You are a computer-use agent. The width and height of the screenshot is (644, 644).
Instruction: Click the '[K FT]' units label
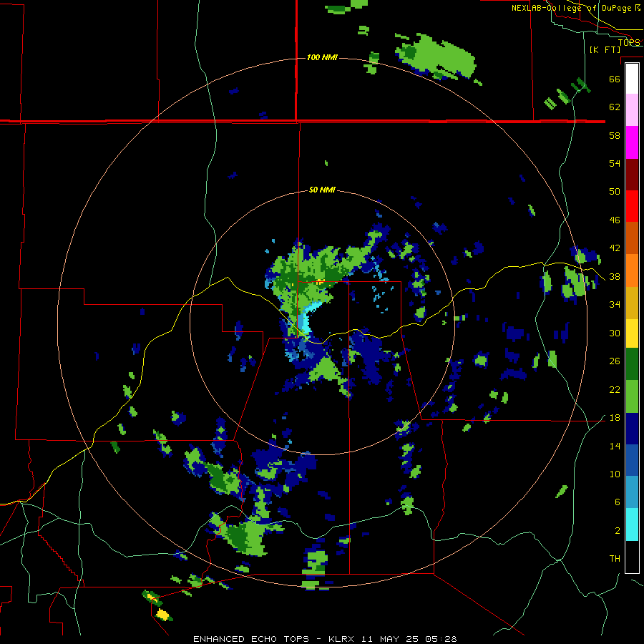[x=605, y=49]
